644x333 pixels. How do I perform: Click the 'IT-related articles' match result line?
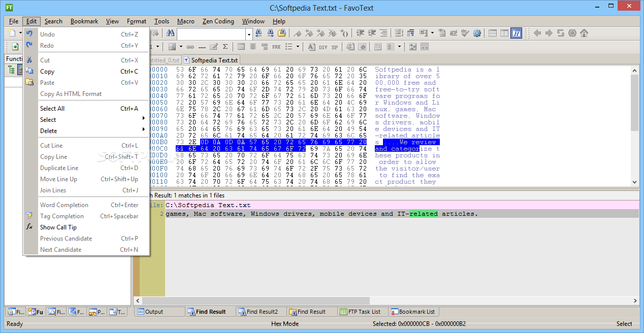401,214
